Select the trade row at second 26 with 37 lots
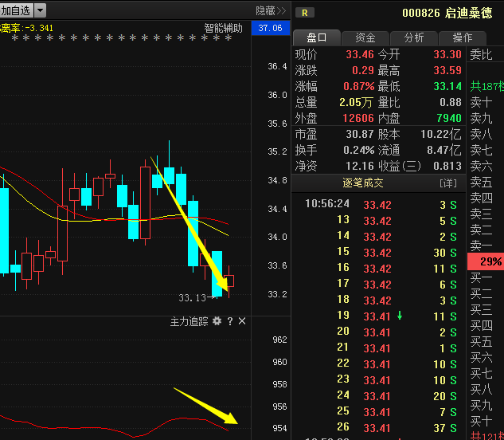 pyautogui.click(x=379, y=428)
